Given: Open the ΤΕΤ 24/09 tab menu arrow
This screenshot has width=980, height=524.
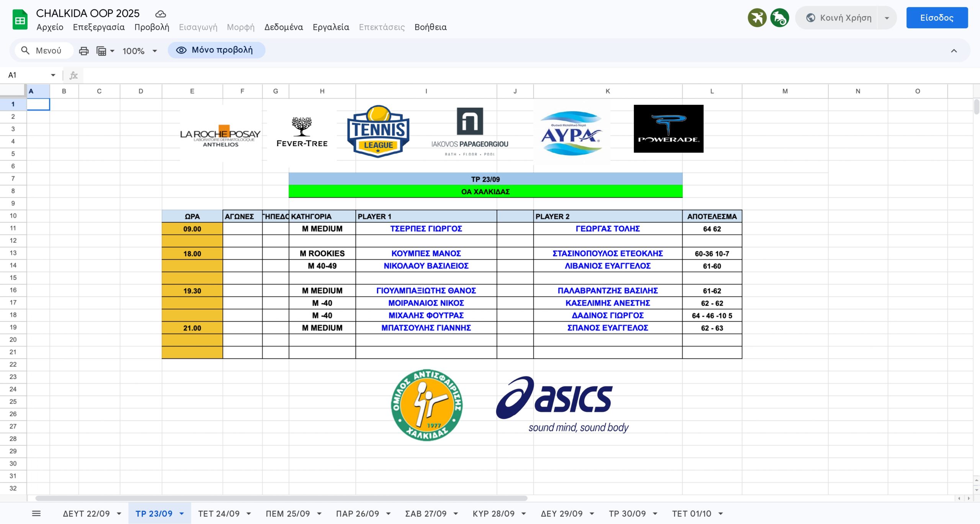Looking at the screenshot, I should (249, 514).
